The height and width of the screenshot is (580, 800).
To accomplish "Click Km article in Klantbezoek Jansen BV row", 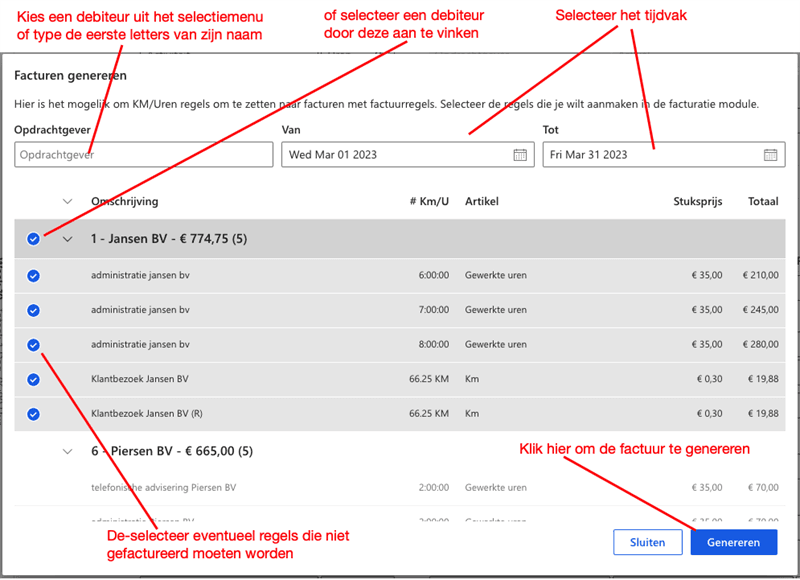I will pyautogui.click(x=472, y=379).
